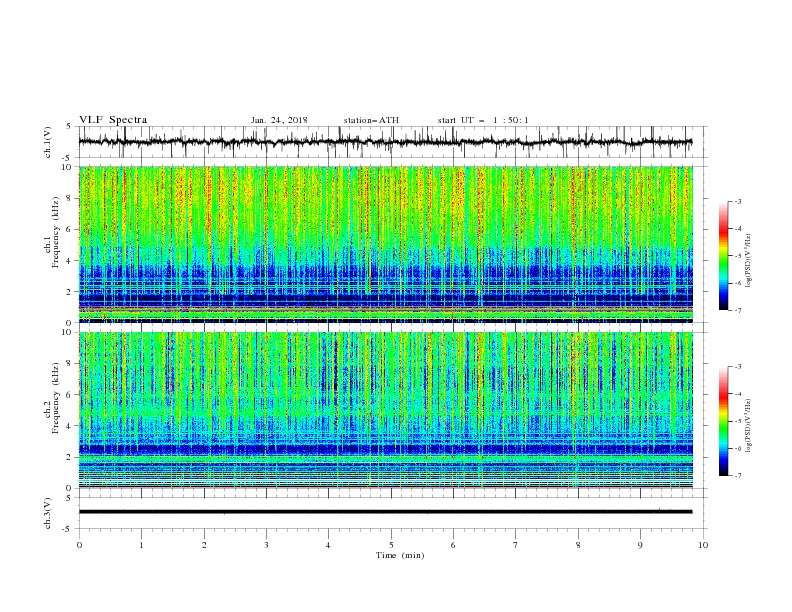Screen dimensions: 792x612
Task: Click the ch.3(V) axis label
Action: click(x=48, y=513)
